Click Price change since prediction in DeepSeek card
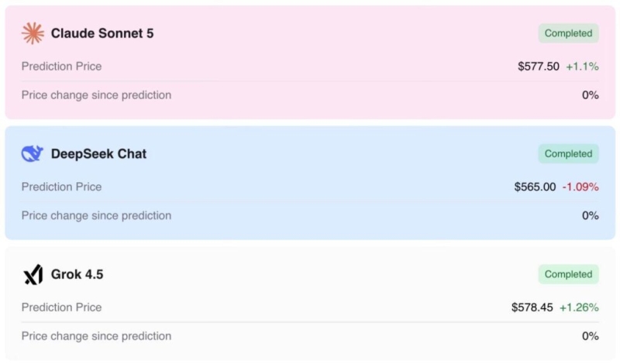620x364 pixels. tap(96, 216)
